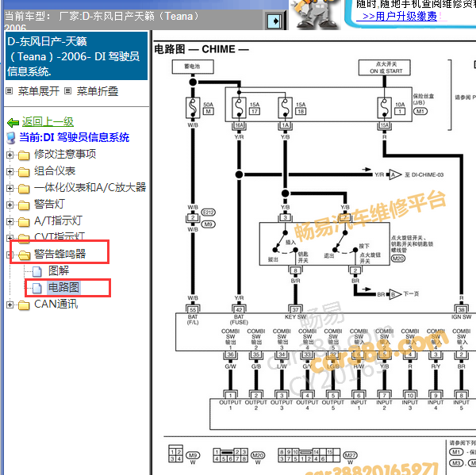Click the 菜单展开 expand-all menu button
This screenshot has height=475, width=476.
pyautogui.click(x=39, y=91)
